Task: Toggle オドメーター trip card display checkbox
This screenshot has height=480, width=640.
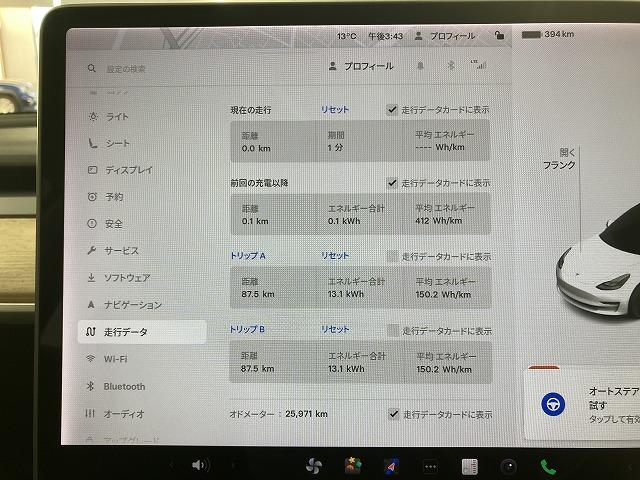Action: click(393, 413)
